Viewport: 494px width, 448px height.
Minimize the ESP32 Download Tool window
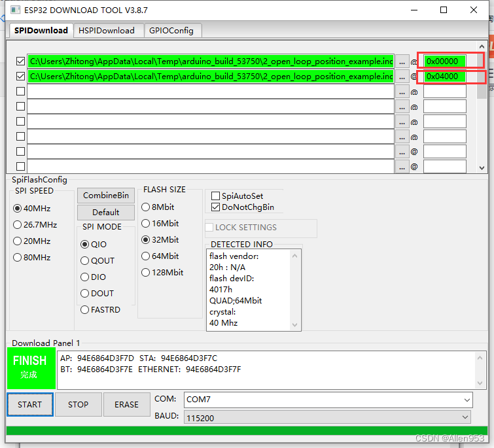click(414, 10)
